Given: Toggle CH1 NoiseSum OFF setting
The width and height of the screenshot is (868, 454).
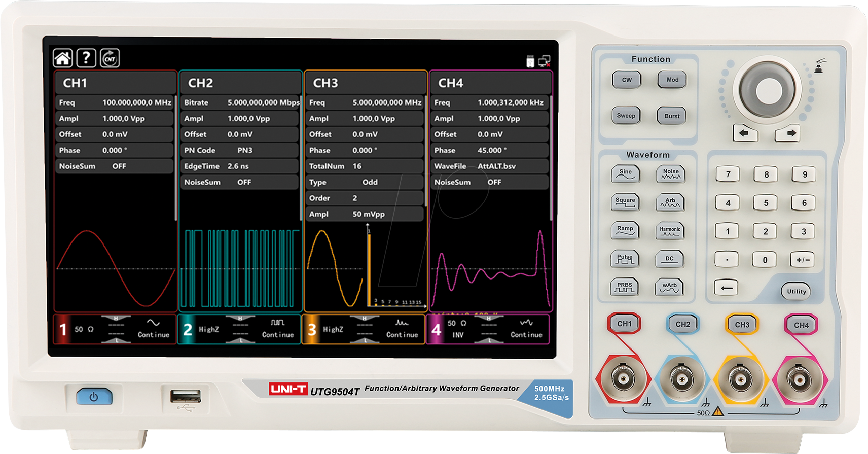Looking at the screenshot, I should coord(114,166).
